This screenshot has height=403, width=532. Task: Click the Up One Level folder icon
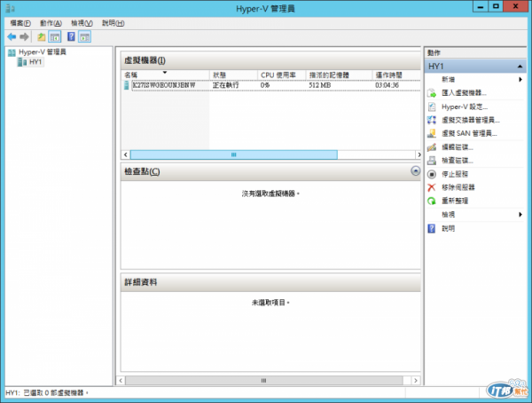(42, 36)
